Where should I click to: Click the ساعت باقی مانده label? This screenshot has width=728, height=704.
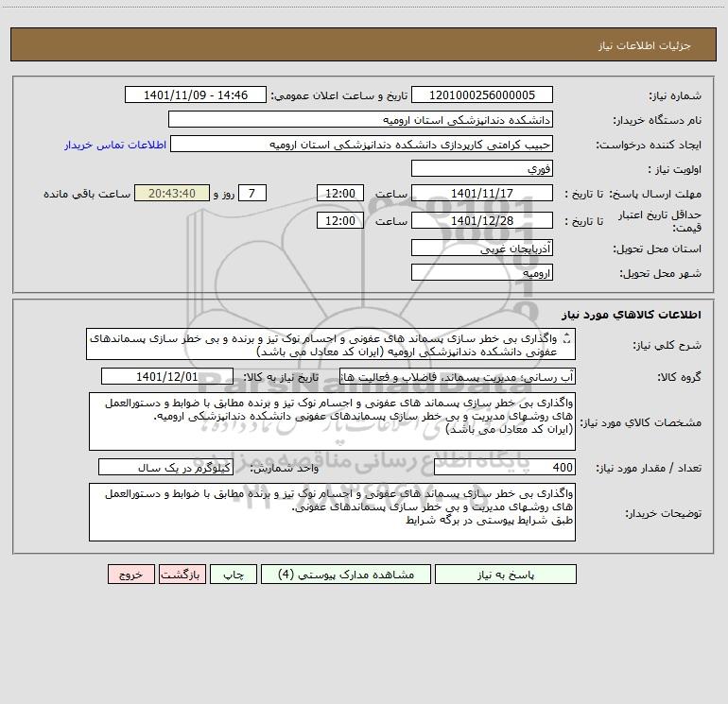click(x=87, y=194)
